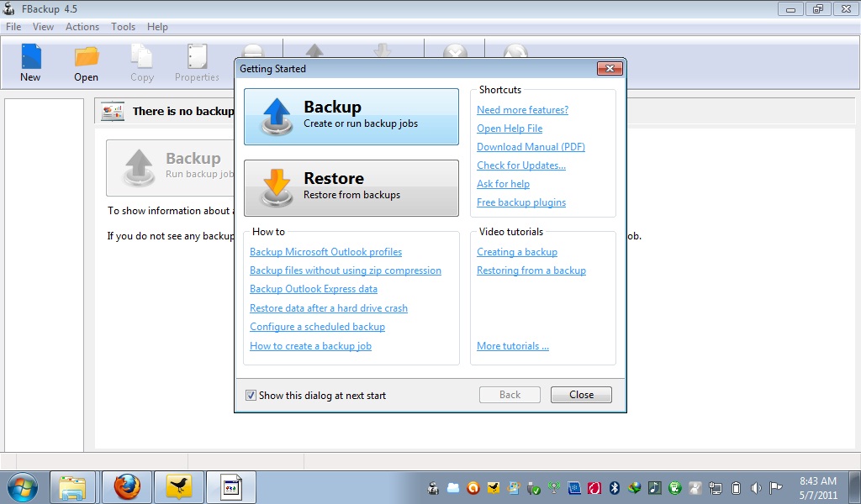This screenshot has width=861, height=504.
Task: Click the volume speaker tray icon
Action: [756, 488]
